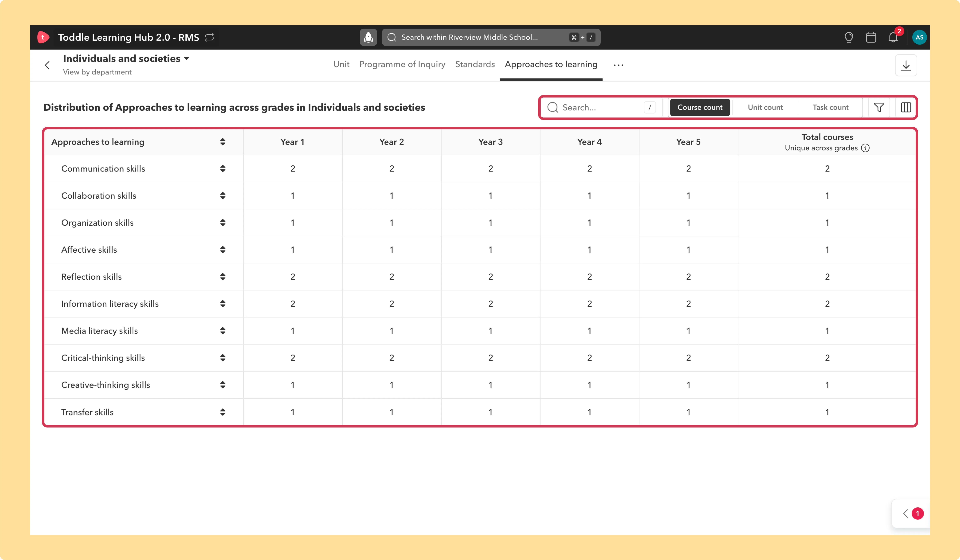The height and width of the screenshot is (560, 960).
Task: Open the filter funnel icon
Action: (879, 107)
